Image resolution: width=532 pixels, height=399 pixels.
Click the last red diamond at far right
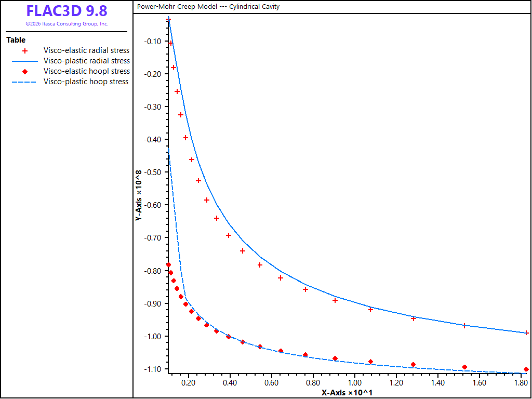coord(526,369)
